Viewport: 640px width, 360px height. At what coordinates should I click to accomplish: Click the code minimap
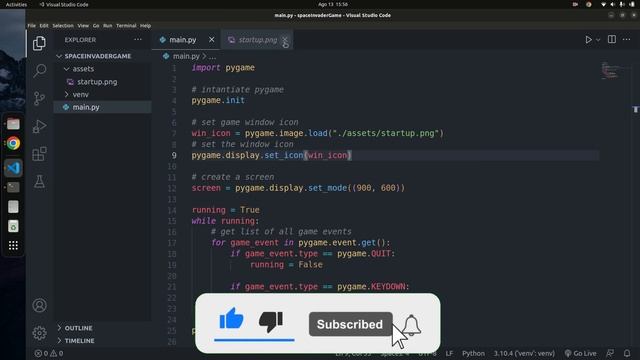pos(611,71)
